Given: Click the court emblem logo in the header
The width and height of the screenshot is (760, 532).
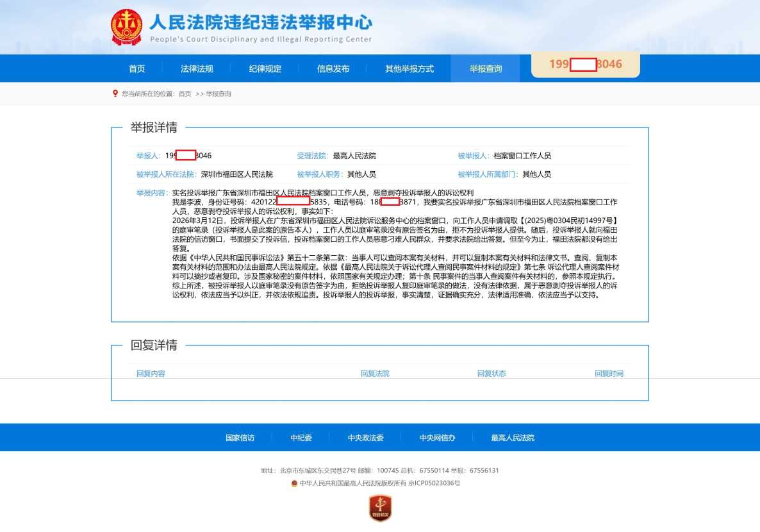Looking at the screenshot, I should [127, 27].
